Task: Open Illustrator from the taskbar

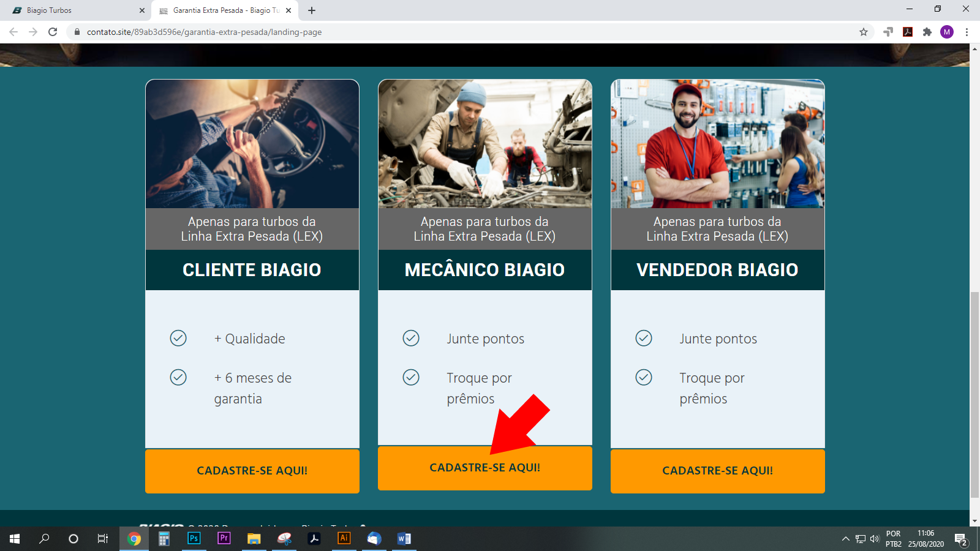Action: tap(344, 539)
